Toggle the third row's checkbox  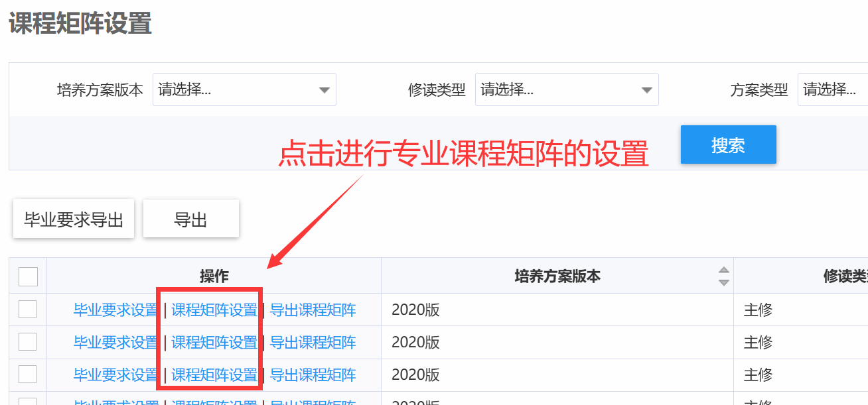pos(28,375)
